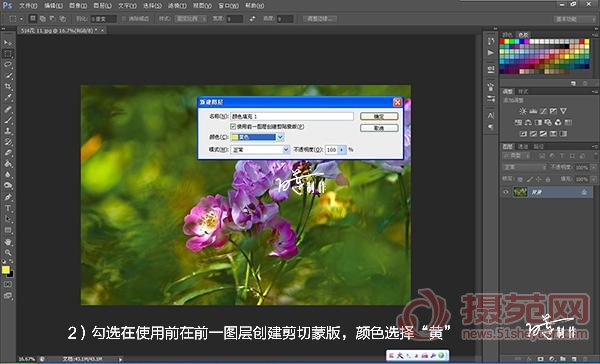Add a Color Balance adjustment
Image resolution: width=600 pixels, height=364 pixels.
(x=528, y=122)
